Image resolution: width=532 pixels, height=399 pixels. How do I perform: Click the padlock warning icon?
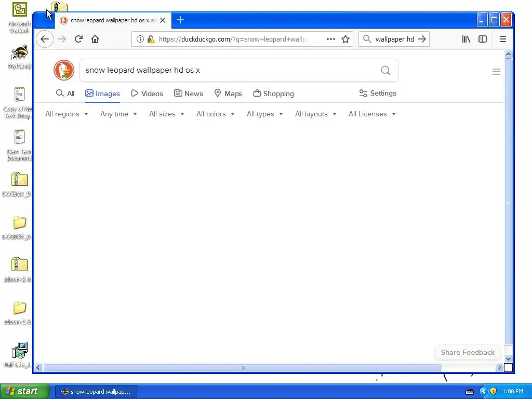(x=151, y=39)
